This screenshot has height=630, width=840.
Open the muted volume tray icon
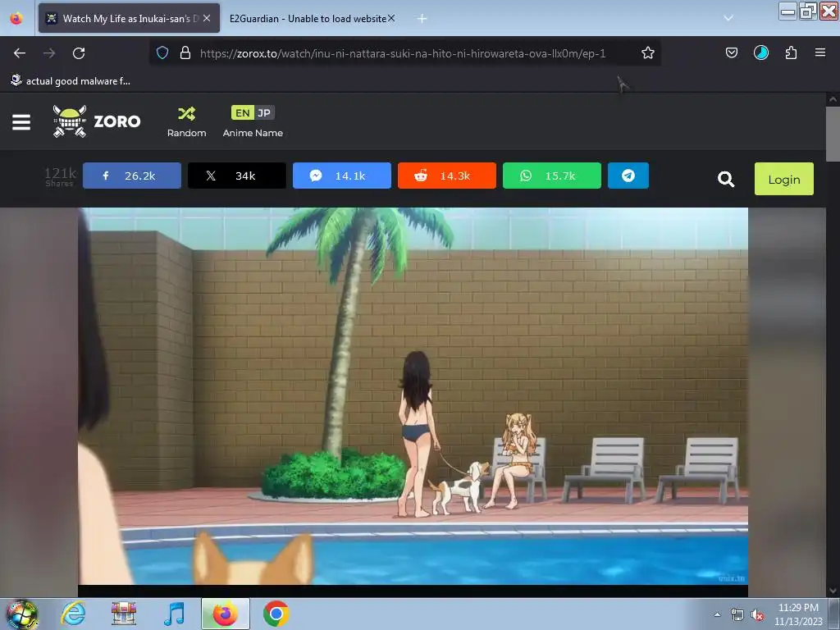(x=757, y=615)
